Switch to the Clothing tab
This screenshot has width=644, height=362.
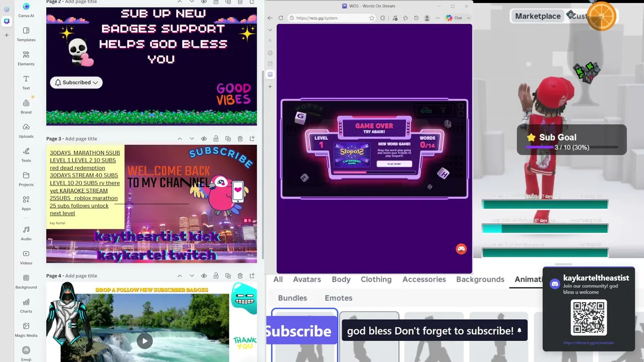tap(376, 280)
